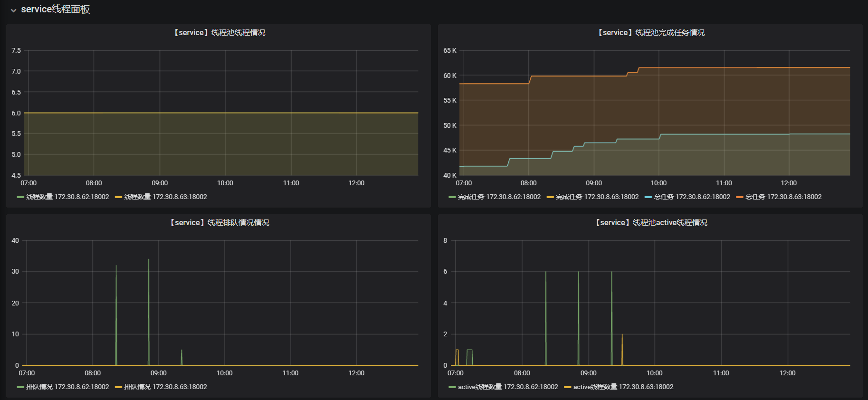The image size is (868, 400).
Task: Click the 8 axis label in active threads chart
Action: click(x=445, y=240)
